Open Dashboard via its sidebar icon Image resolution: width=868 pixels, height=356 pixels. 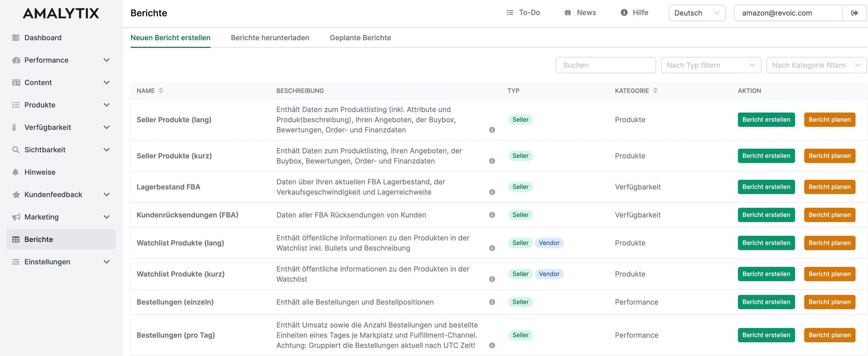[16, 38]
